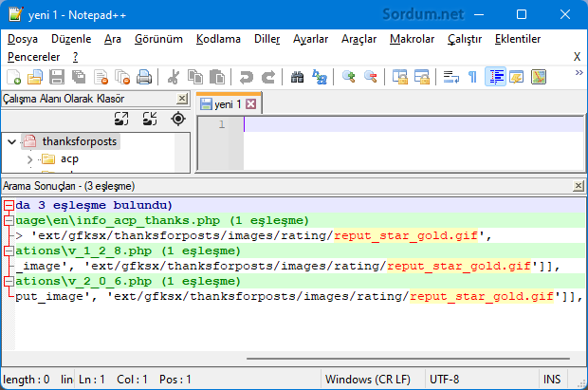588x390 pixels.
Task: Collapse info_acp_thanks.php result group
Action: point(9,220)
